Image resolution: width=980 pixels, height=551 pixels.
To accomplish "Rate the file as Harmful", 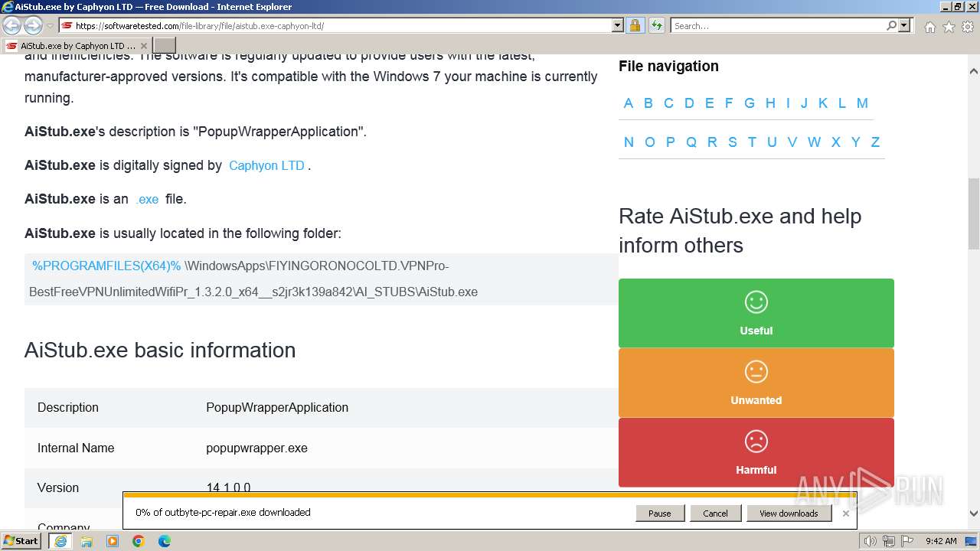I will pyautogui.click(x=756, y=452).
